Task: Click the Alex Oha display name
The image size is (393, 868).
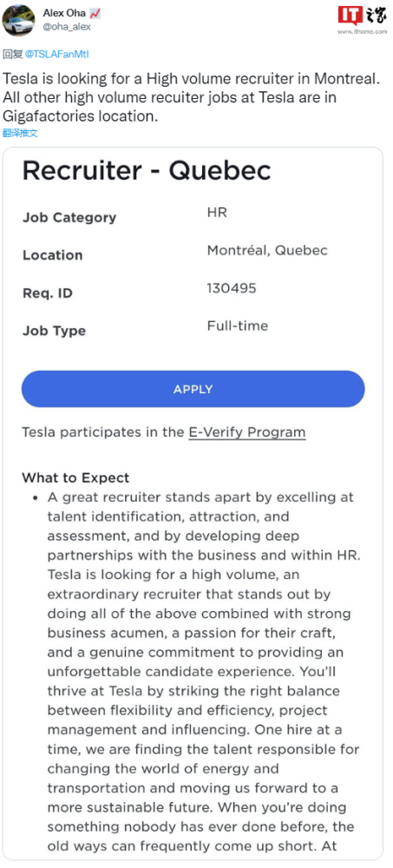Action: point(64,14)
